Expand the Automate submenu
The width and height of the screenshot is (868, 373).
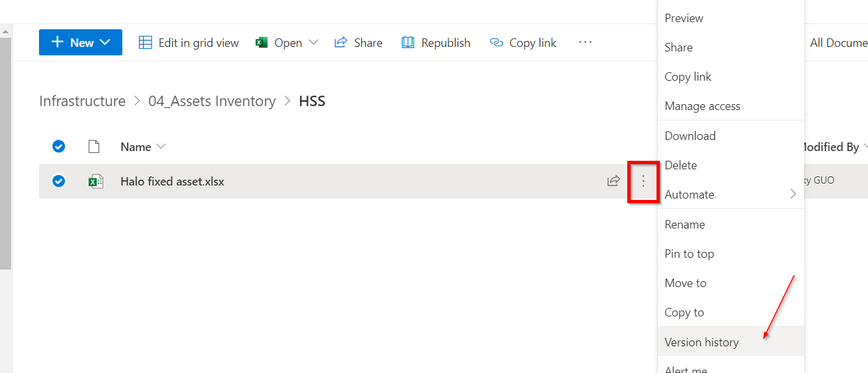[793, 194]
